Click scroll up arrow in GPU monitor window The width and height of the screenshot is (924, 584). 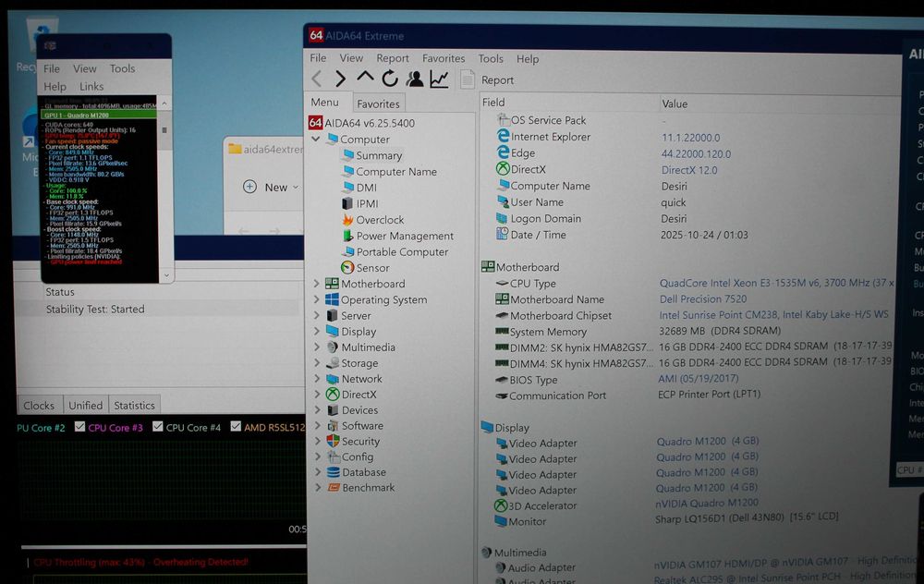point(164,103)
